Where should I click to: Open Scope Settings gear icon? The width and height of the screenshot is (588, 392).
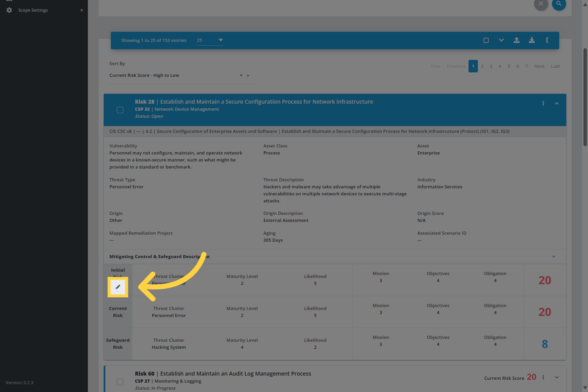(x=9, y=10)
